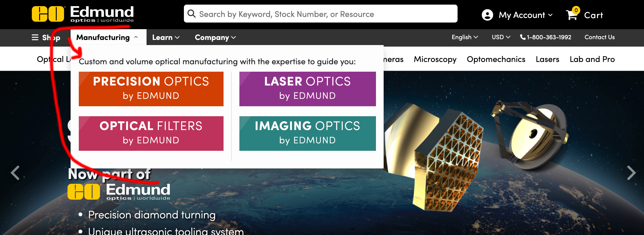Select Optical Filters by Edmund tile
Screen dimensions: 644x235
pos(151,133)
